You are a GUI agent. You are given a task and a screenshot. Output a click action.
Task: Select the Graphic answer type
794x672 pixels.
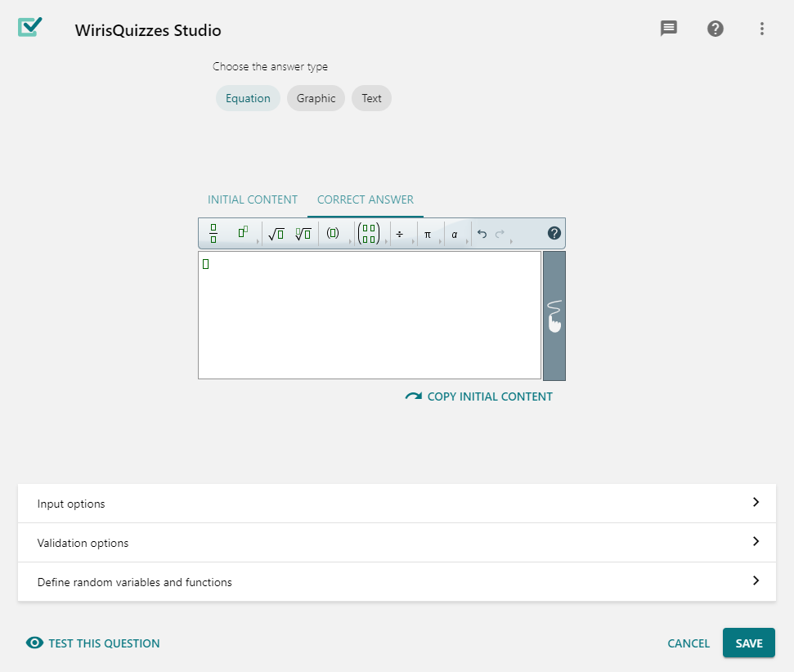[x=316, y=98]
